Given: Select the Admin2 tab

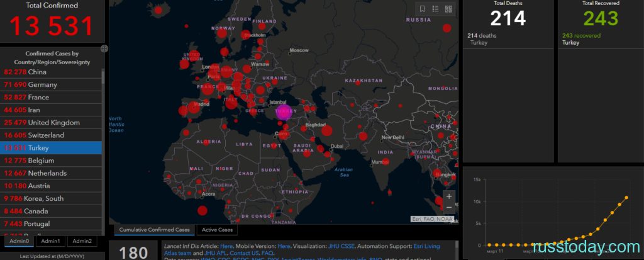Looking at the screenshot, I should point(82,242).
